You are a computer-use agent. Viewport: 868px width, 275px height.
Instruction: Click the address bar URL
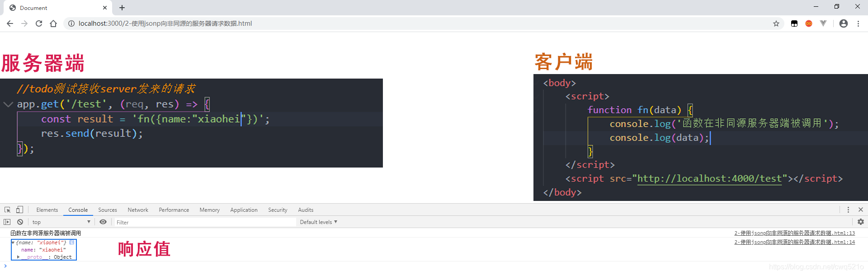tap(165, 23)
